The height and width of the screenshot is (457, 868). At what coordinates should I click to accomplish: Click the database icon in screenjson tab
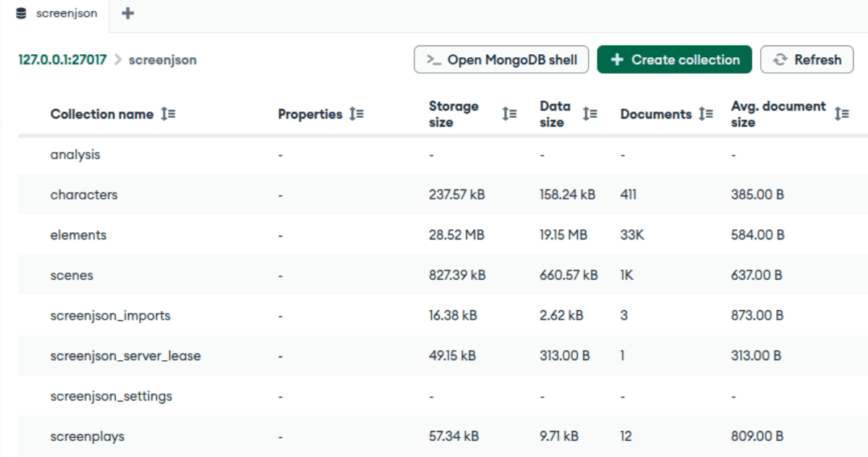pos(20,13)
